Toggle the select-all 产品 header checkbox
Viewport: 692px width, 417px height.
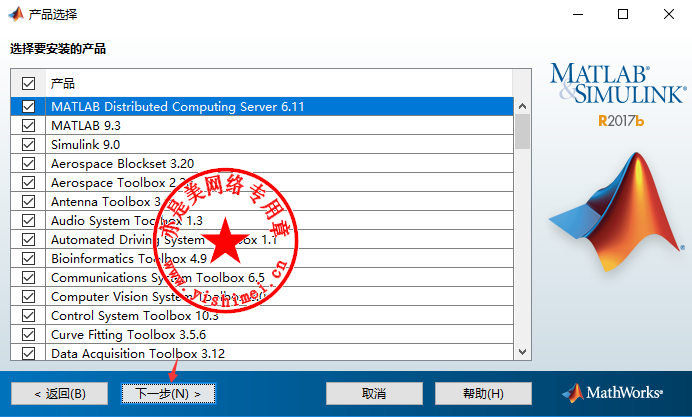(x=28, y=83)
